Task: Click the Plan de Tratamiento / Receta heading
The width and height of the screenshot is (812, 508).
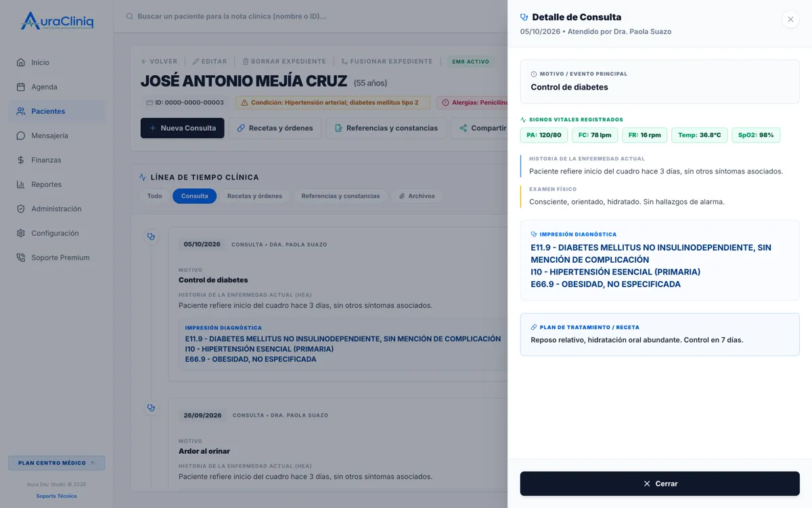Action: 589,327
